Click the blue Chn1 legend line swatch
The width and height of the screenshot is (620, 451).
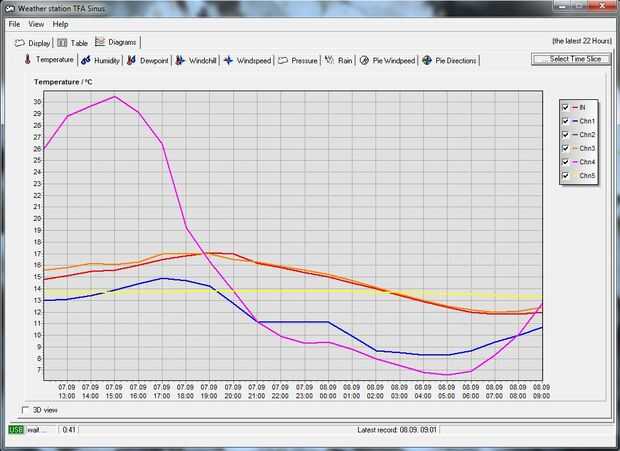[x=575, y=121]
